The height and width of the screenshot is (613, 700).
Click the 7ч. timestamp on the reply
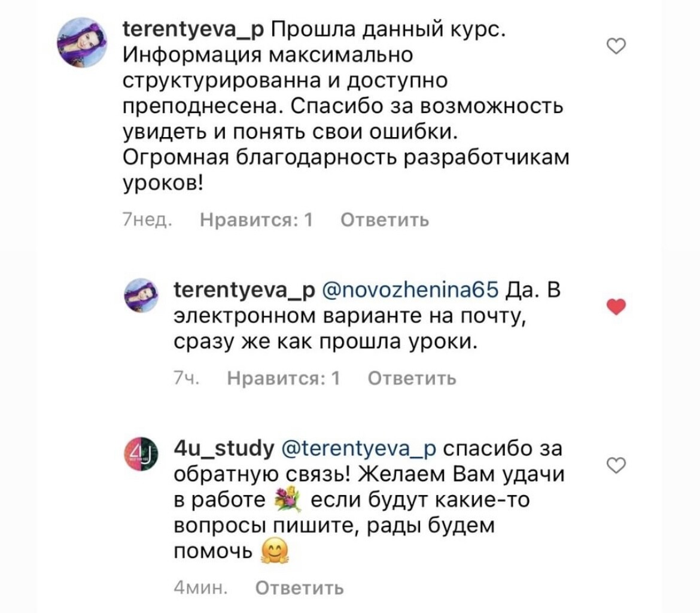pyautogui.click(x=185, y=378)
